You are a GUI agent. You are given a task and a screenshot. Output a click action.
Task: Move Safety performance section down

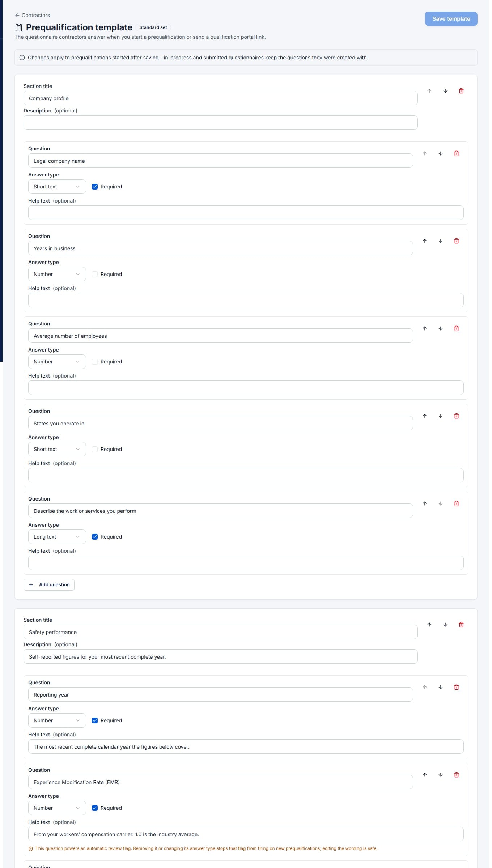coord(445,625)
